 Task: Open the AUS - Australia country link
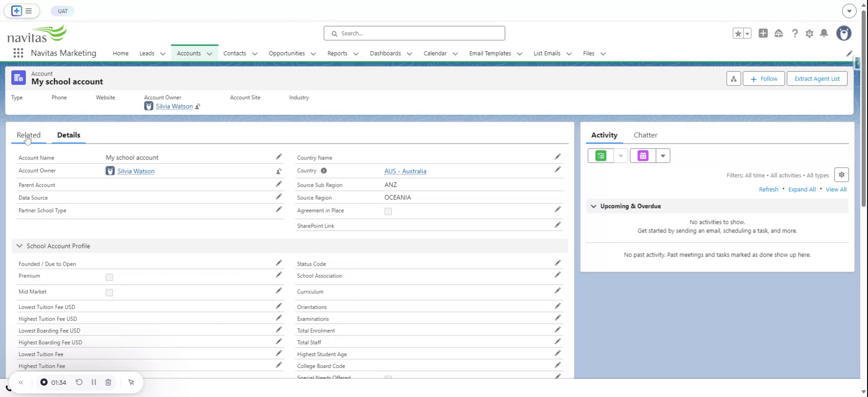pyautogui.click(x=405, y=171)
